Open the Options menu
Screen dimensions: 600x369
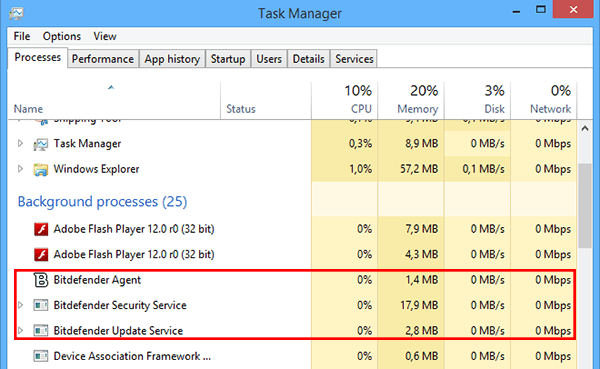[62, 36]
